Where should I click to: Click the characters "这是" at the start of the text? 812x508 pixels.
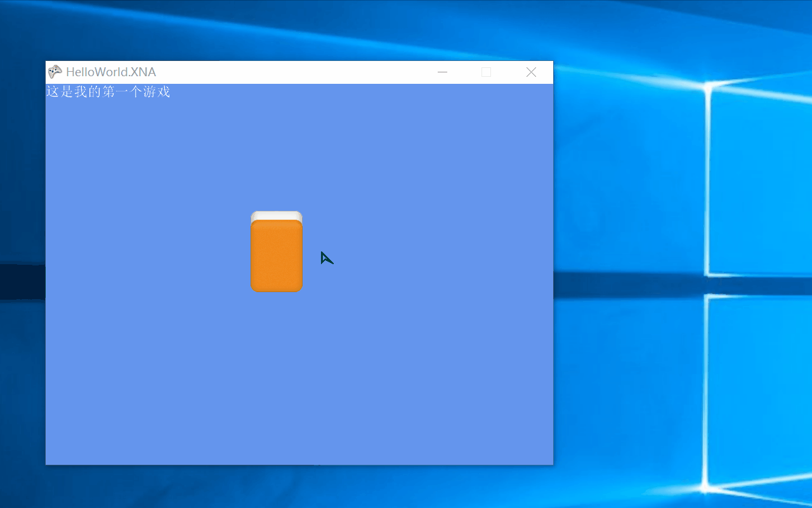click(60, 92)
